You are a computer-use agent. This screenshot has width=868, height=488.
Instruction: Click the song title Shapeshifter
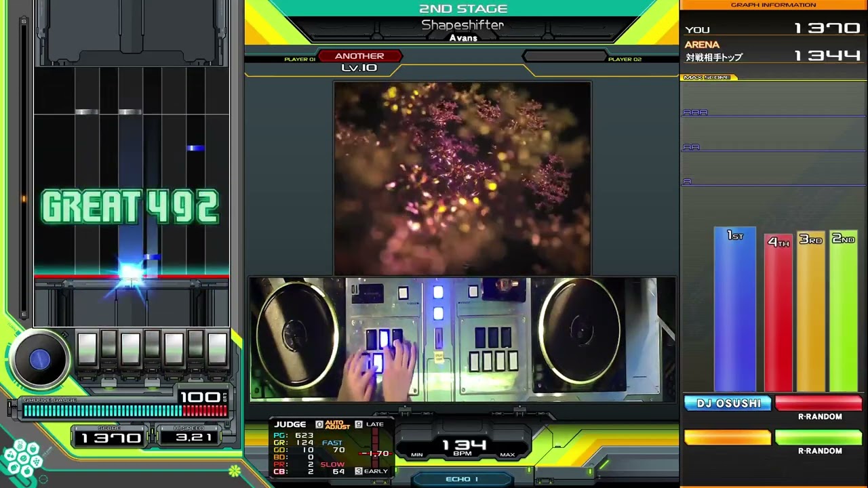[x=462, y=25]
